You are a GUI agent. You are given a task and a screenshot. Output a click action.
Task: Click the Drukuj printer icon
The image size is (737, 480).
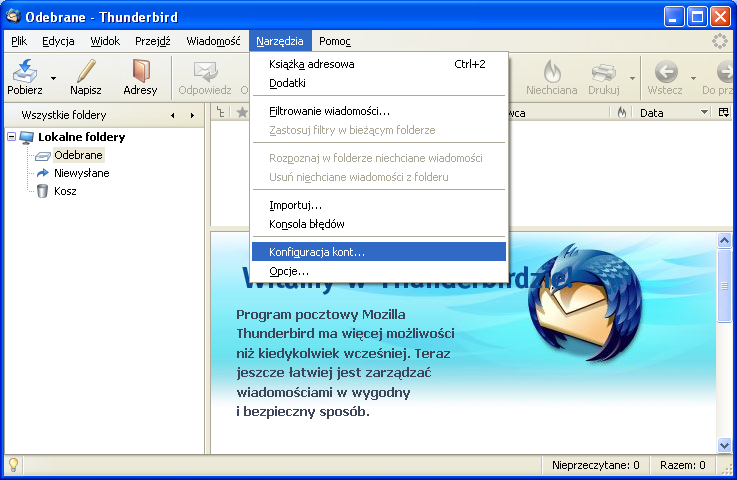[603, 71]
